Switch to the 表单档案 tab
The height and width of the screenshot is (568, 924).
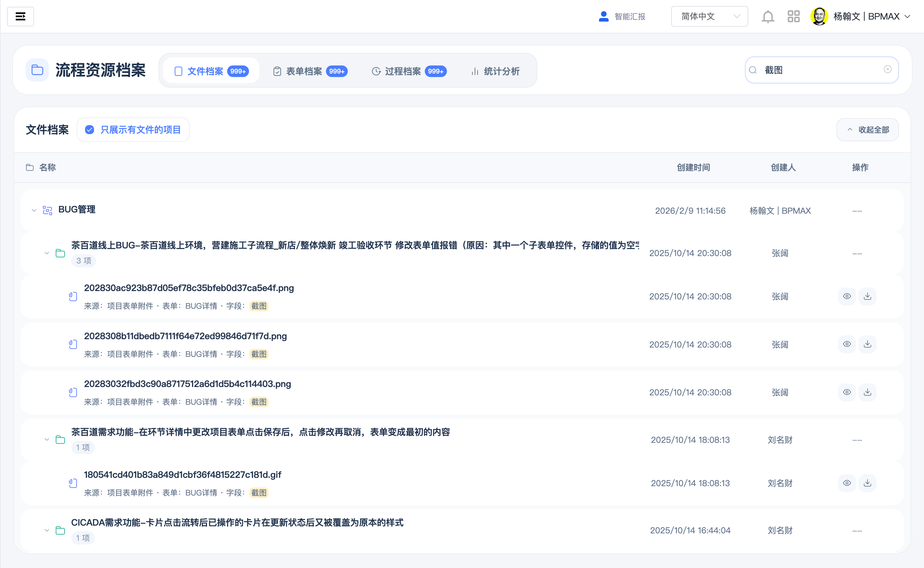click(x=304, y=71)
